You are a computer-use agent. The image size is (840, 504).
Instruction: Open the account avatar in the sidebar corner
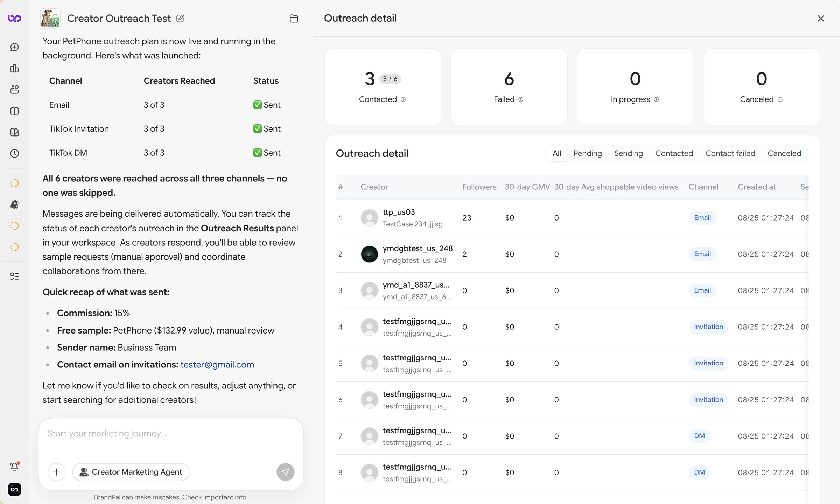[x=14, y=489]
